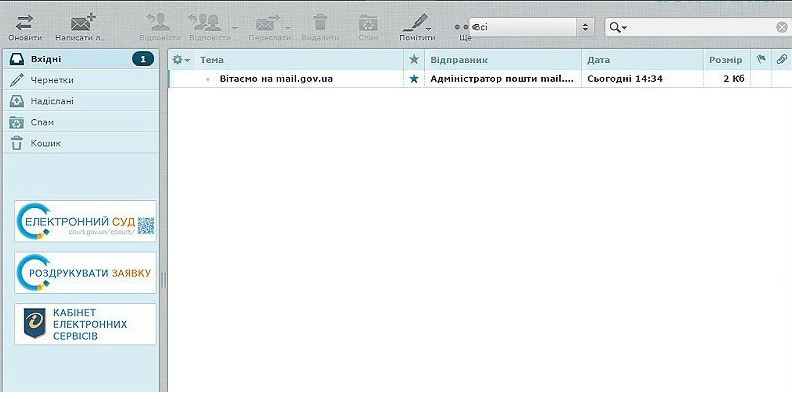Open the Помітити marking tool

[x=417, y=28]
